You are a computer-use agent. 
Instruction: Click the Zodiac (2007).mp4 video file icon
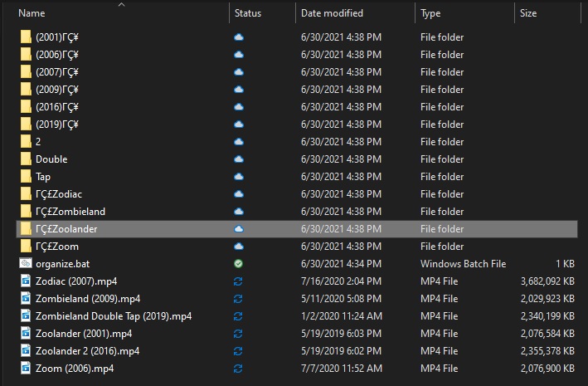click(x=26, y=281)
